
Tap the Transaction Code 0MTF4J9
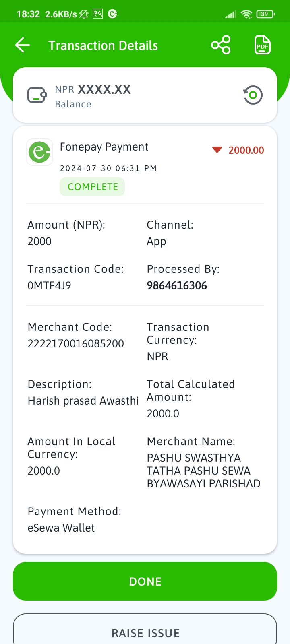pos(49,286)
